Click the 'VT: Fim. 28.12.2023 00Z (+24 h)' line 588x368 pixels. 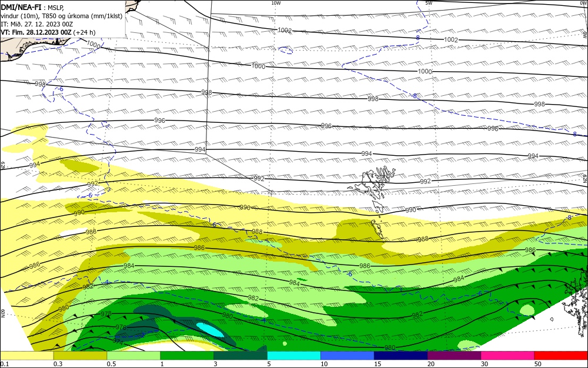tap(48, 32)
